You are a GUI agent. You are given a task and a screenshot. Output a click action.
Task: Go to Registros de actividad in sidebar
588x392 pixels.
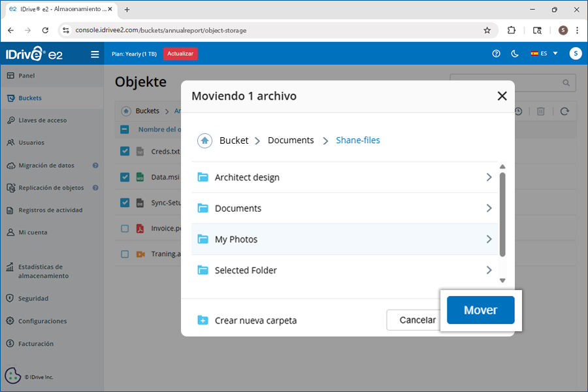click(x=50, y=210)
